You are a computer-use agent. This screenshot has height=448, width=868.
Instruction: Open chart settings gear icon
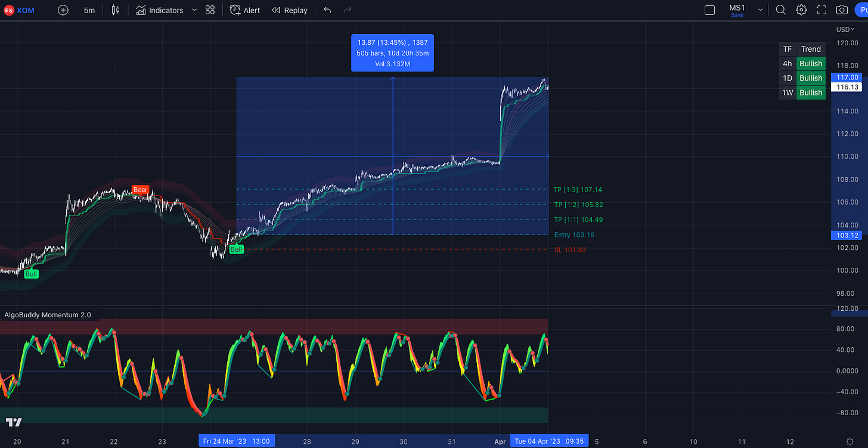tap(801, 10)
